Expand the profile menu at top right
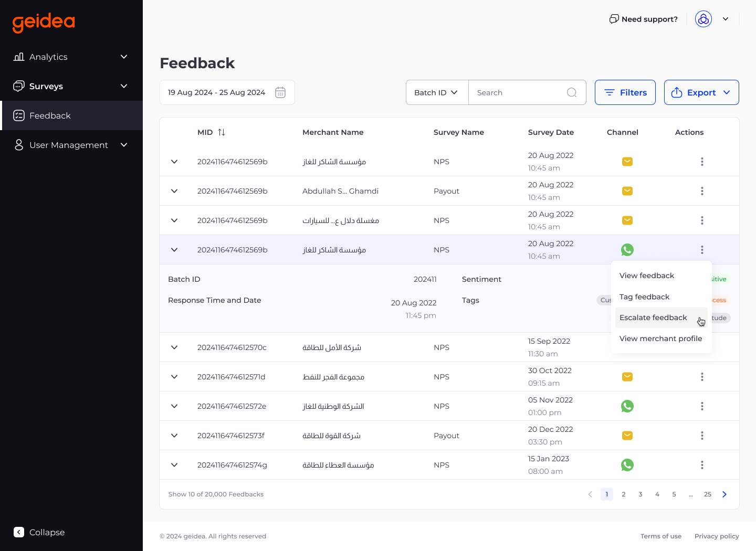This screenshot has height=551, width=756. (x=726, y=19)
